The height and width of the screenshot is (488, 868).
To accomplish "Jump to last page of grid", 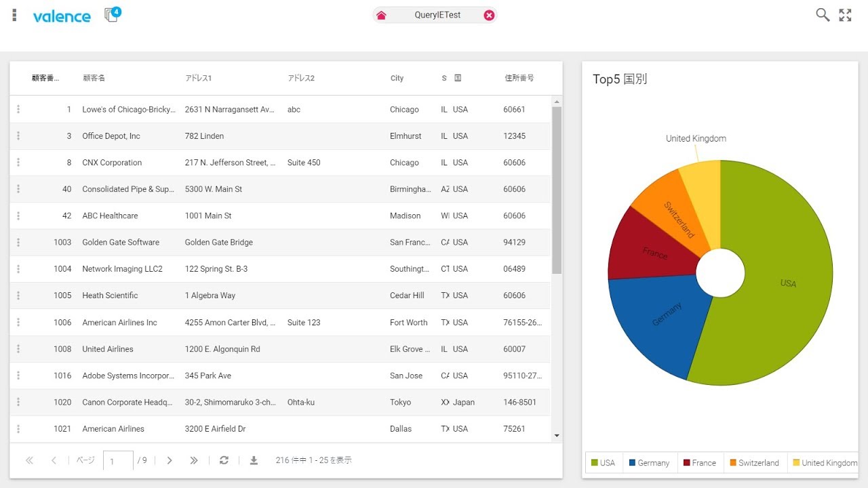I will (194, 460).
